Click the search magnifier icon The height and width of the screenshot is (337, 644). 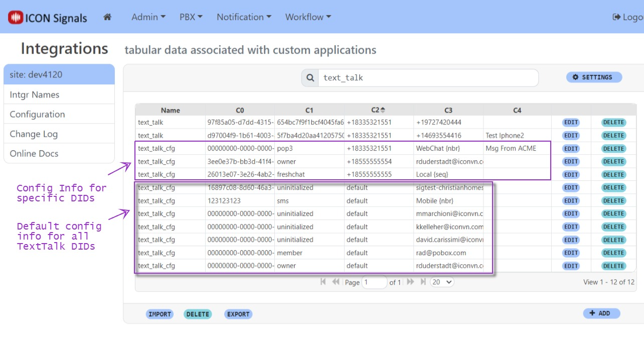310,78
